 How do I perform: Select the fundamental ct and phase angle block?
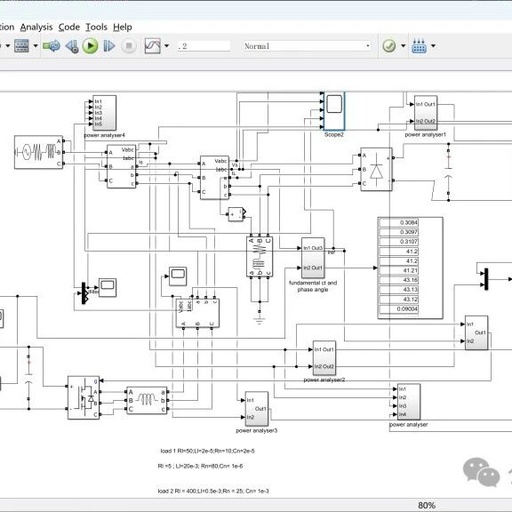point(313,258)
